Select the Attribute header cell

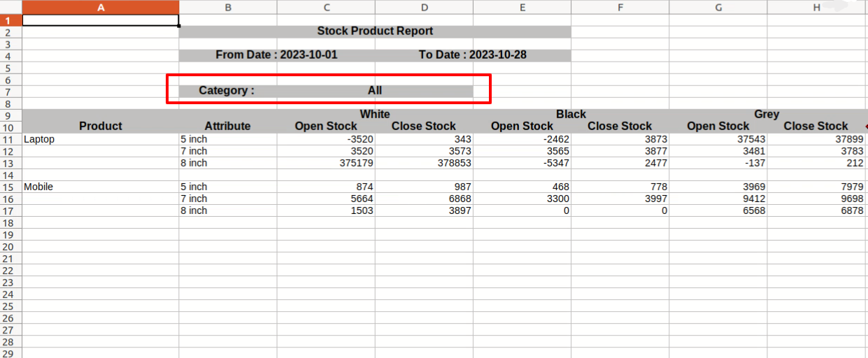coord(227,127)
